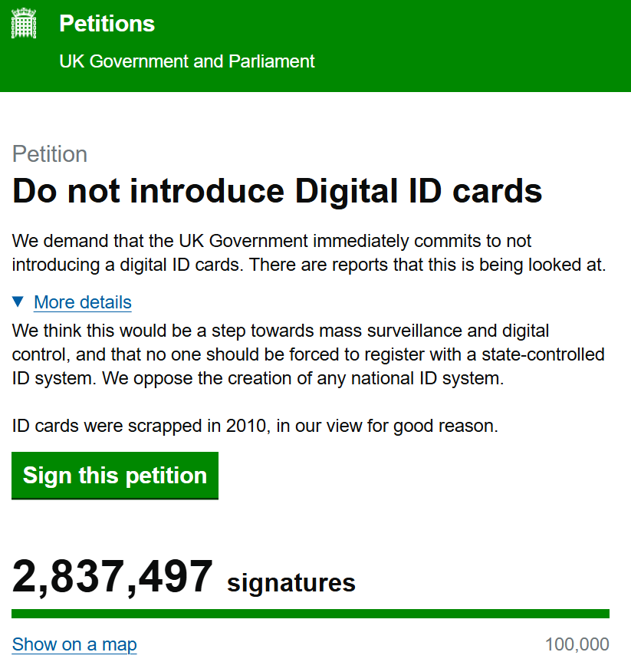Click the grey Petition label above heading

pyautogui.click(x=50, y=154)
